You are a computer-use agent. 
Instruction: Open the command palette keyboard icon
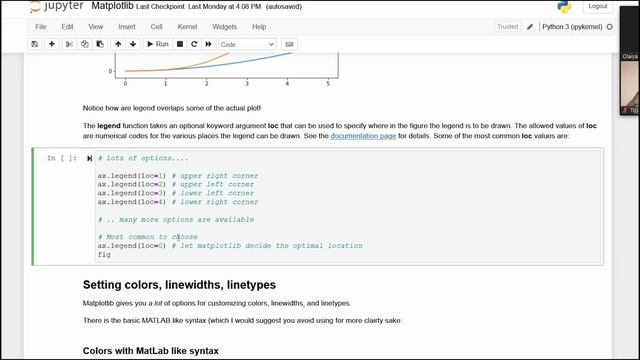point(289,44)
